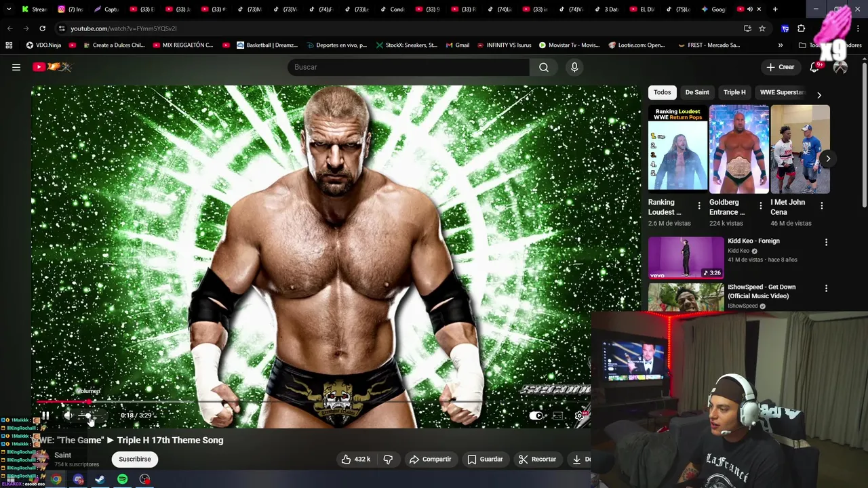Show next Shorts with the arrow
The image size is (868, 488).
[828, 159]
